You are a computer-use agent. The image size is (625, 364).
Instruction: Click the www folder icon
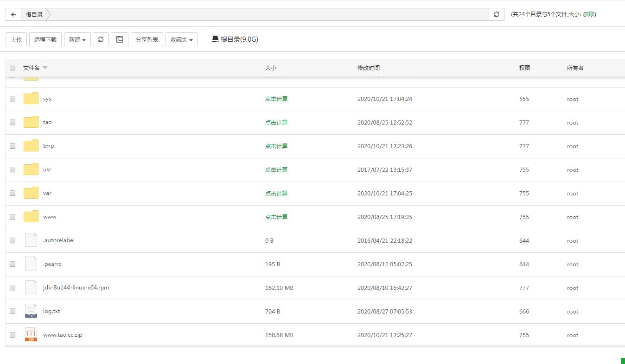(31, 217)
